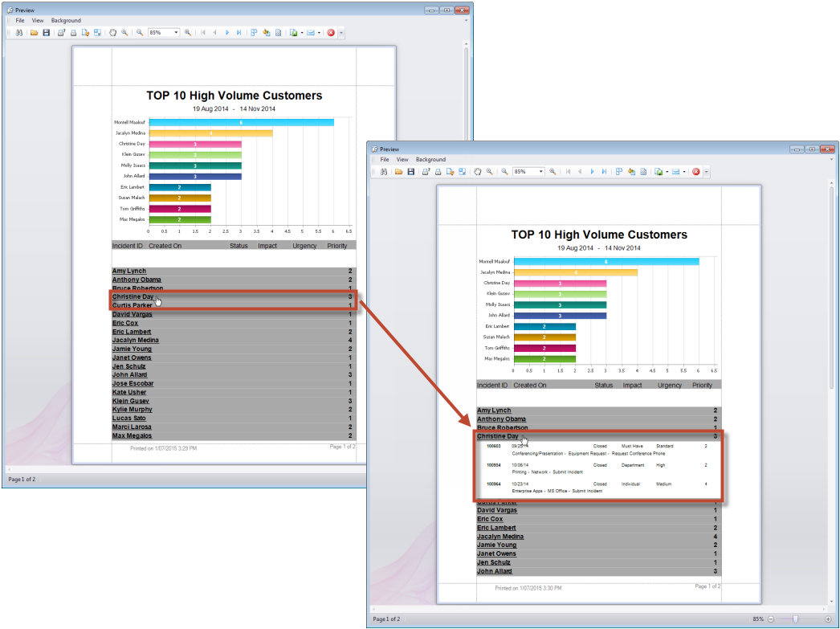
Task: Open View menu in back Preview window
Action: click(x=38, y=20)
